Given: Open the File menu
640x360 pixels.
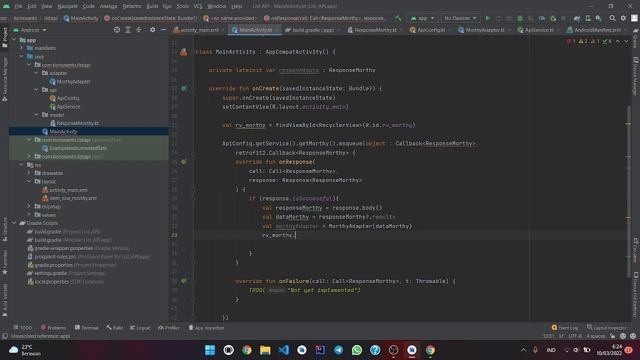Looking at the screenshot, I should tap(18, 6).
